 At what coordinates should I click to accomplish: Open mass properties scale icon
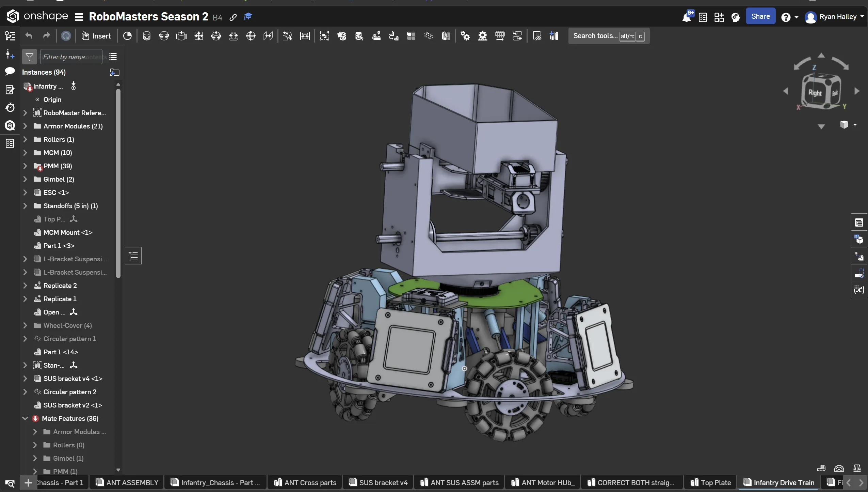point(857,468)
